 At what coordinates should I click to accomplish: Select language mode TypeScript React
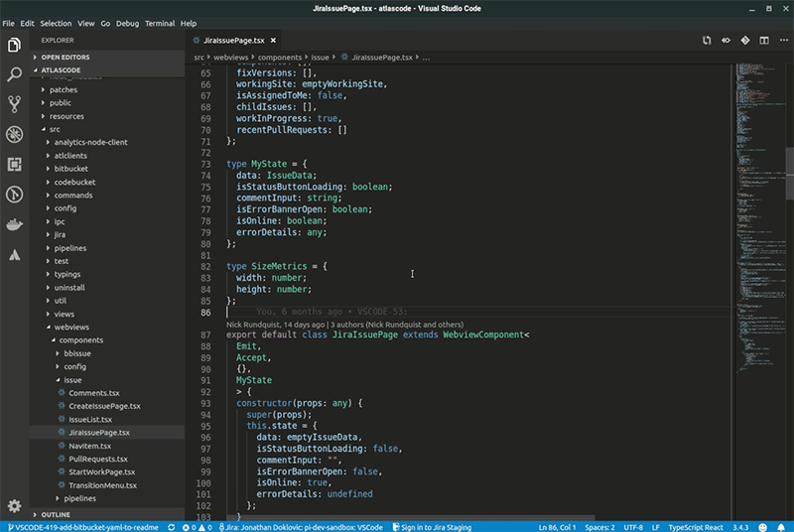(696, 527)
